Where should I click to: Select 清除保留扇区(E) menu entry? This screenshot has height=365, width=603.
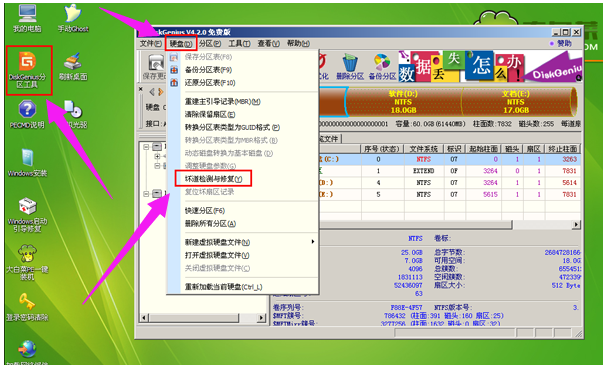pos(242,115)
